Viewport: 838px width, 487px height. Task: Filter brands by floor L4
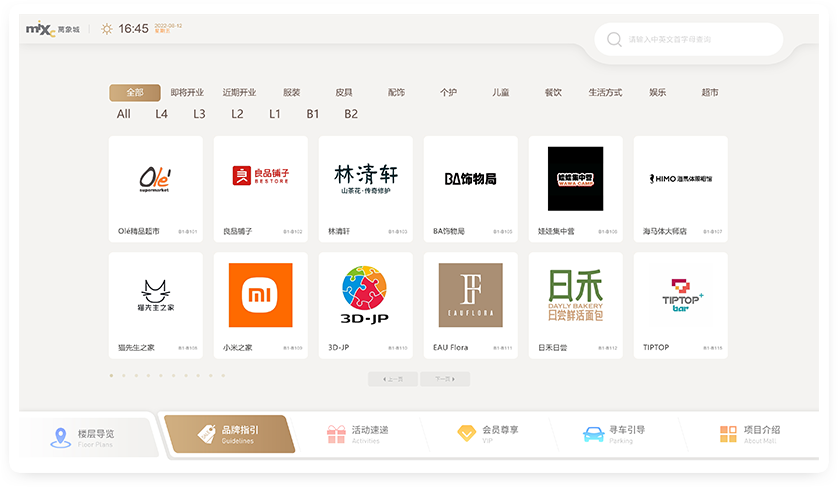coord(161,114)
